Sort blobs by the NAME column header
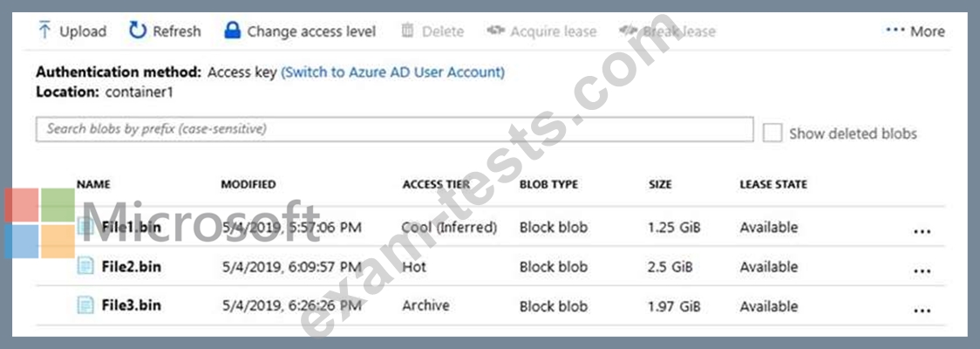980x349 pixels. point(94,184)
